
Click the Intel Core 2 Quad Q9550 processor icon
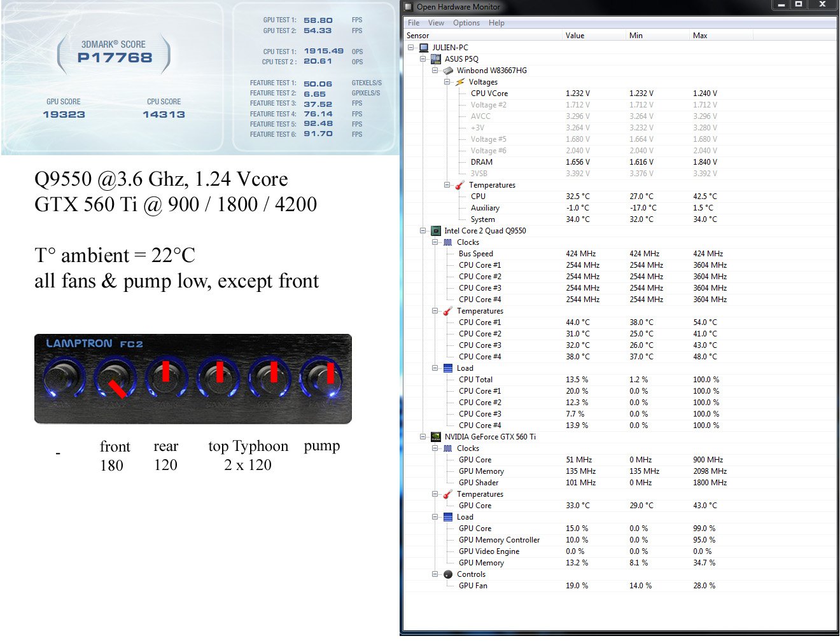[x=436, y=231]
